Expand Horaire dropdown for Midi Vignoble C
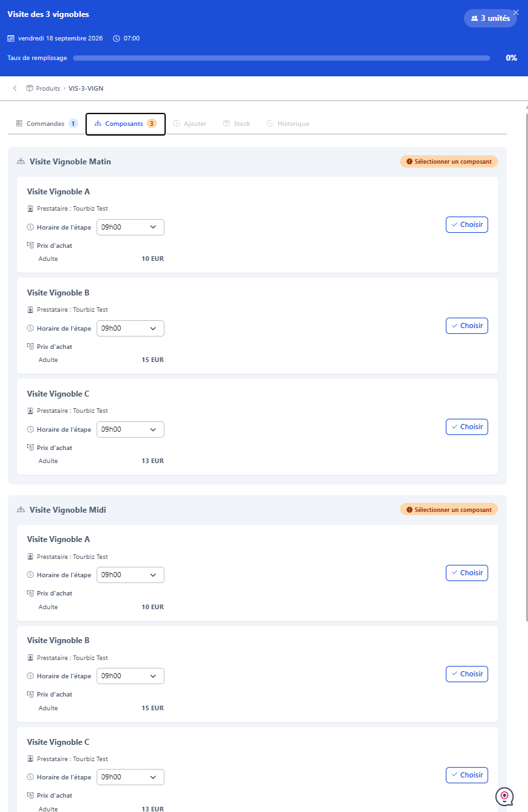The height and width of the screenshot is (812, 528). click(x=131, y=777)
